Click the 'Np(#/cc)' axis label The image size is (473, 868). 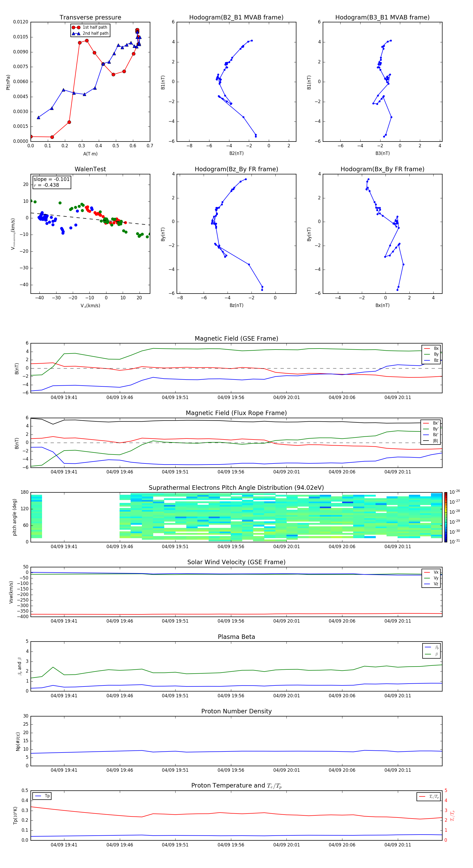18,741
